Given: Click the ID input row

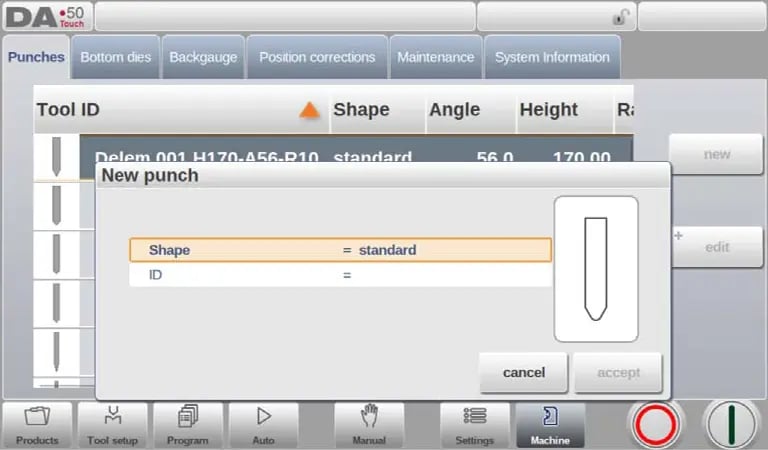Looking at the screenshot, I should click(x=340, y=275).
